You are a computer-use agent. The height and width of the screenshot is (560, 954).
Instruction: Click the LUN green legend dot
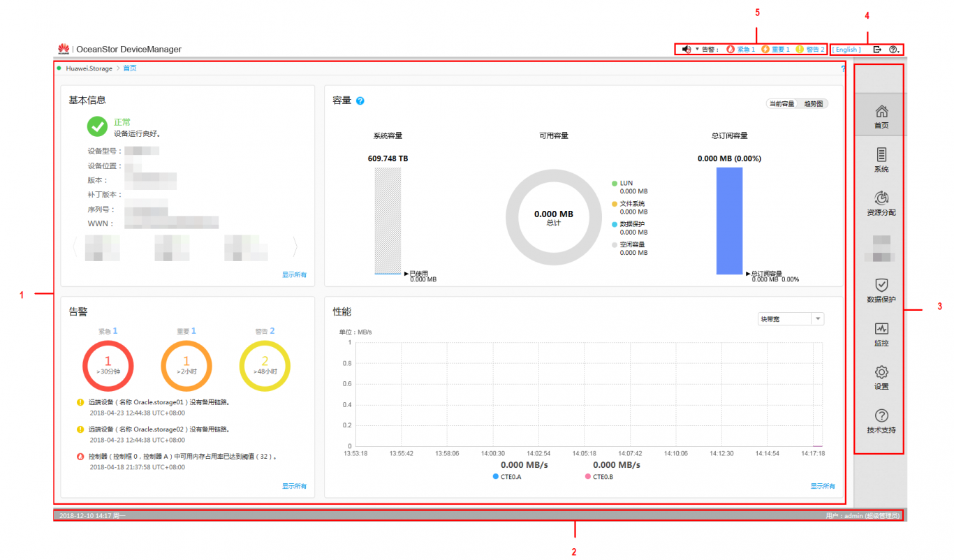(x=615, y=184)
